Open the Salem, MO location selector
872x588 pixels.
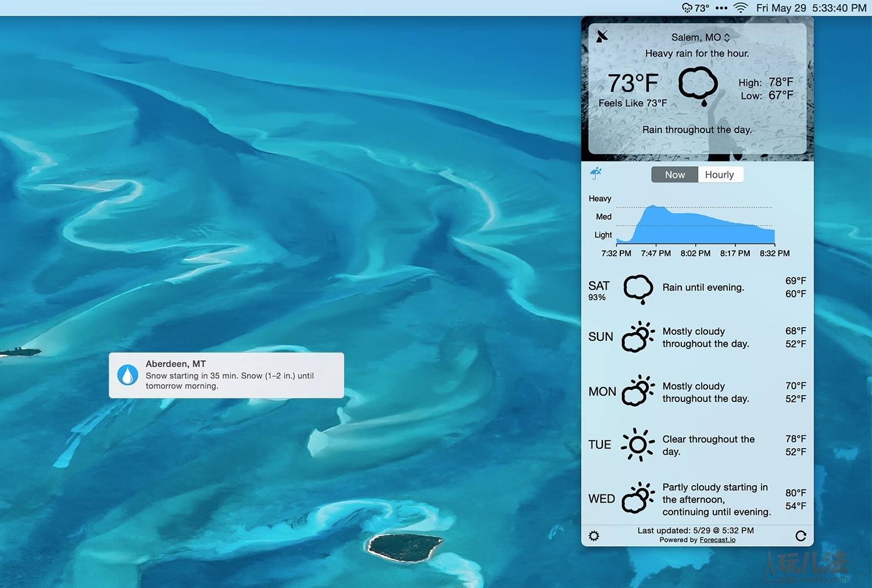pos(701,37)
